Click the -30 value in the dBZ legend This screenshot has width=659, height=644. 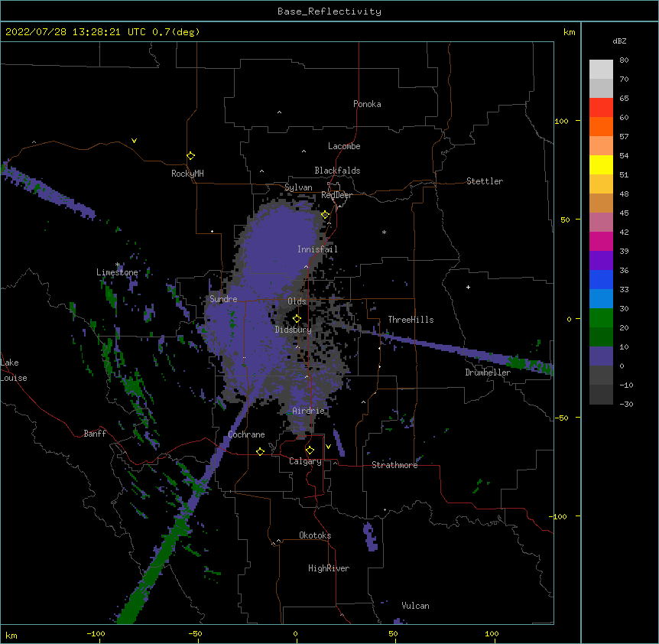[626, 404]
